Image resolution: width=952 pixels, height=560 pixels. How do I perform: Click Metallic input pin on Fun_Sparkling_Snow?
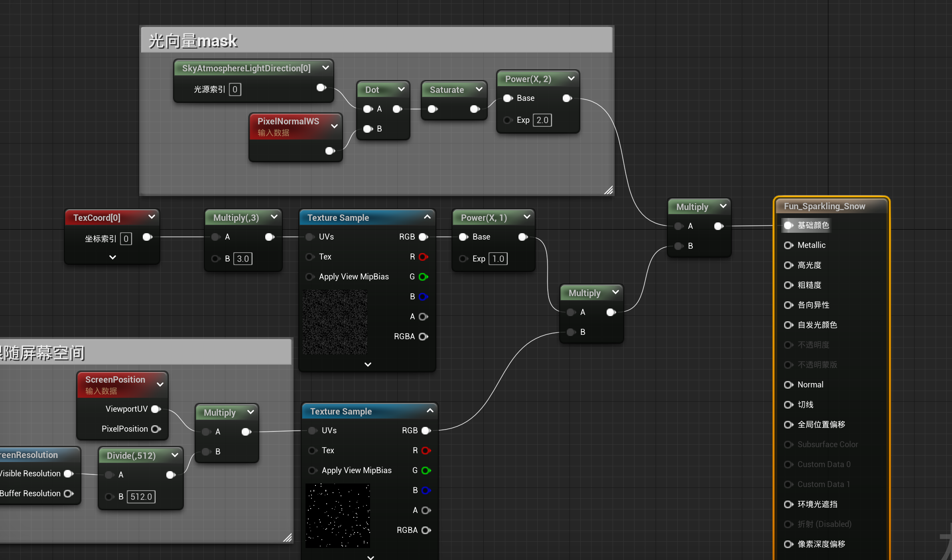coord(788,245)
